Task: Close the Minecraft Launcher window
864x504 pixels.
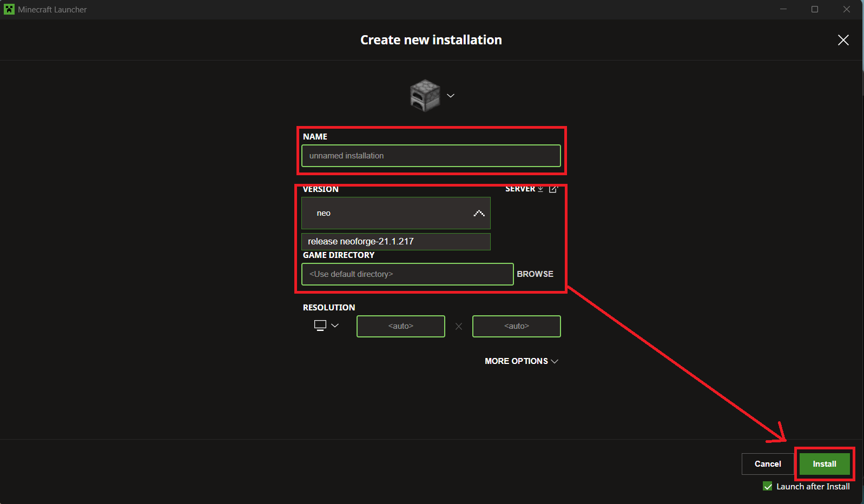Action: click(847, 9)
